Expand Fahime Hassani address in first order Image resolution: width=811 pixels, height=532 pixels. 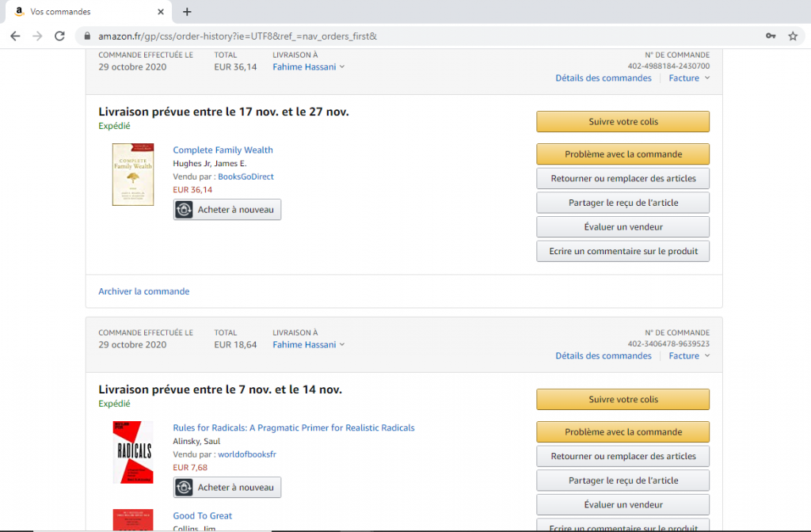tap(309, 67)
